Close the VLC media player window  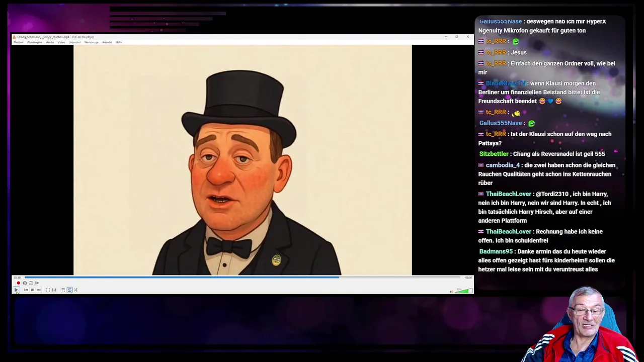(468, 37)
